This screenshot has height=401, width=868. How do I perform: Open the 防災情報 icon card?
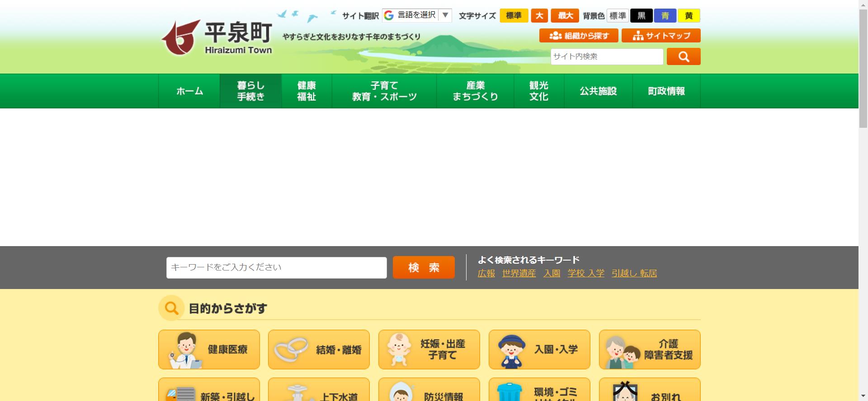(429, 390)
